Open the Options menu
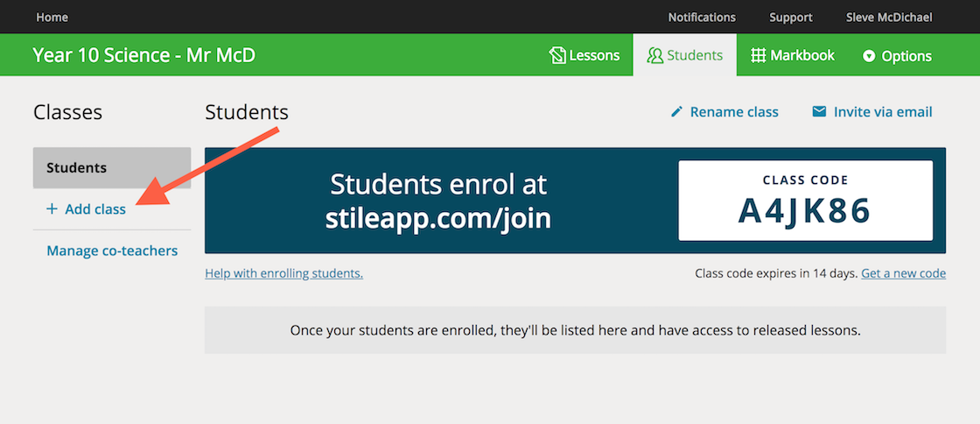 [898, 56]
